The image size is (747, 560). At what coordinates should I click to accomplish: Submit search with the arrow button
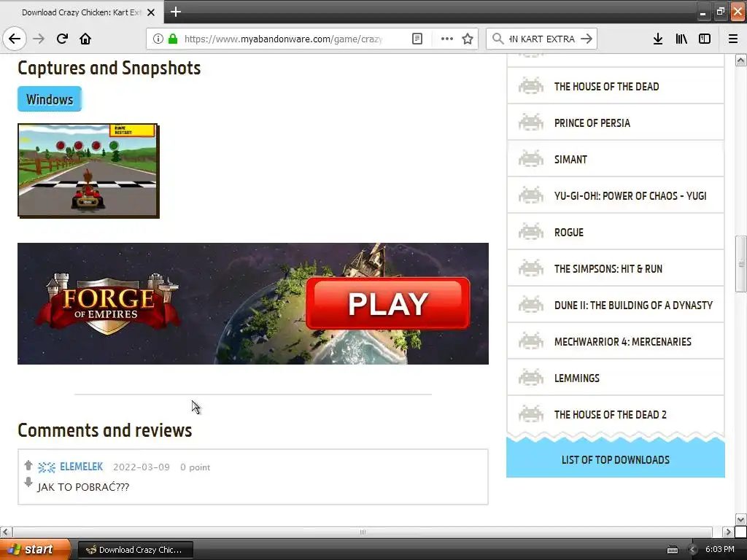point(587,39)
